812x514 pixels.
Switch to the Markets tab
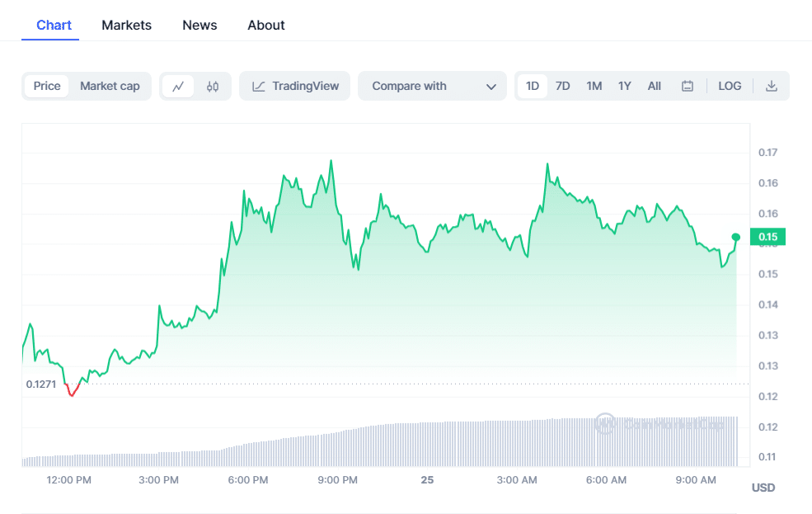tap(126, 25)
